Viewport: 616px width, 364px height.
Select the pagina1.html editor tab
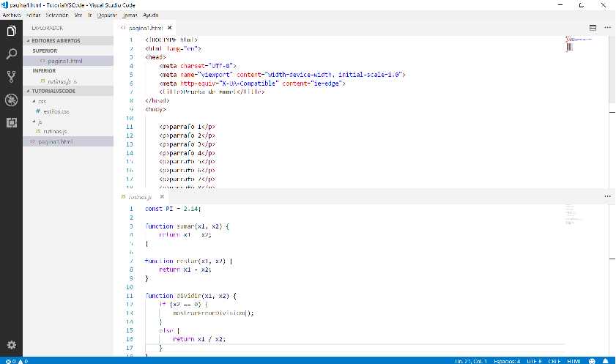click(x=145, y=28)
